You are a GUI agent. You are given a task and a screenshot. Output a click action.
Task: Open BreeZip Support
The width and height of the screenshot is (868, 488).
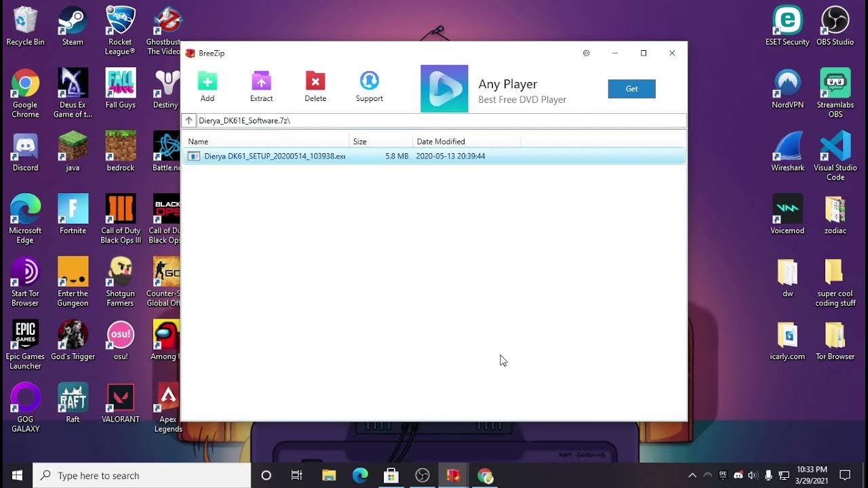pos(369,87)
